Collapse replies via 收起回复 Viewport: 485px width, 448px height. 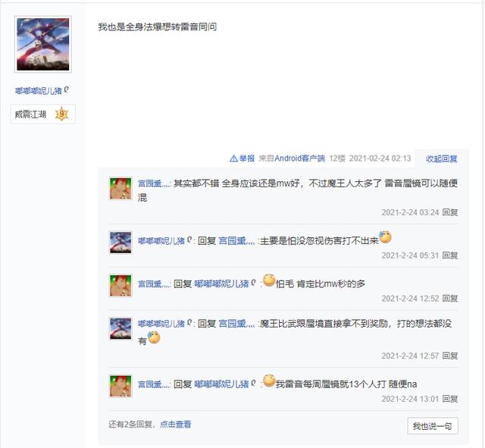[441, 158]
